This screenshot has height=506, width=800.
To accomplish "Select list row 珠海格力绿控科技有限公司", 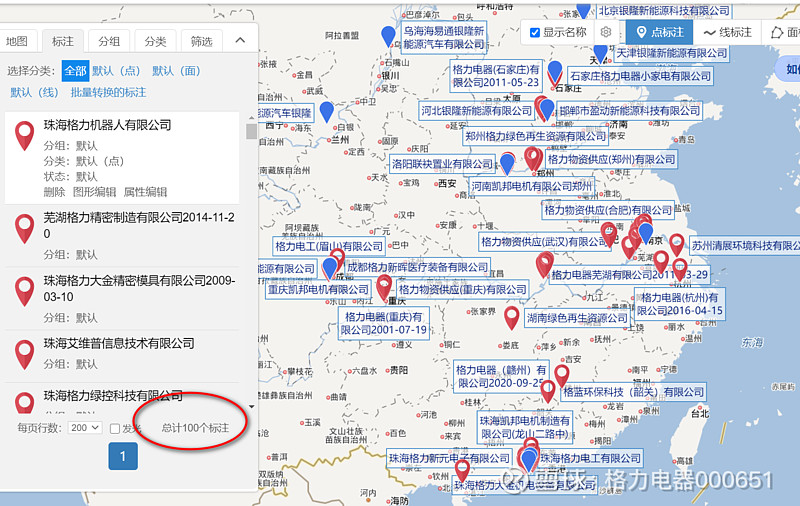I will (x=122, y=399).
